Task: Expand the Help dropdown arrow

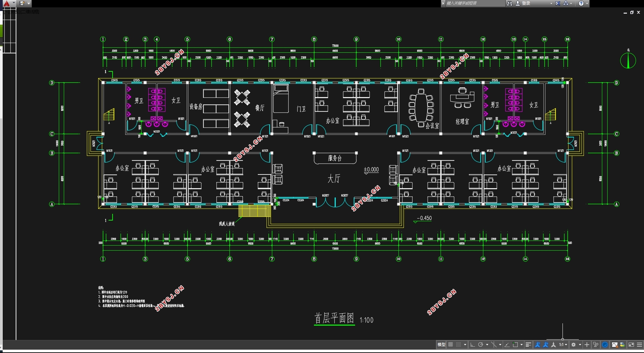Action: click(587, 3)
